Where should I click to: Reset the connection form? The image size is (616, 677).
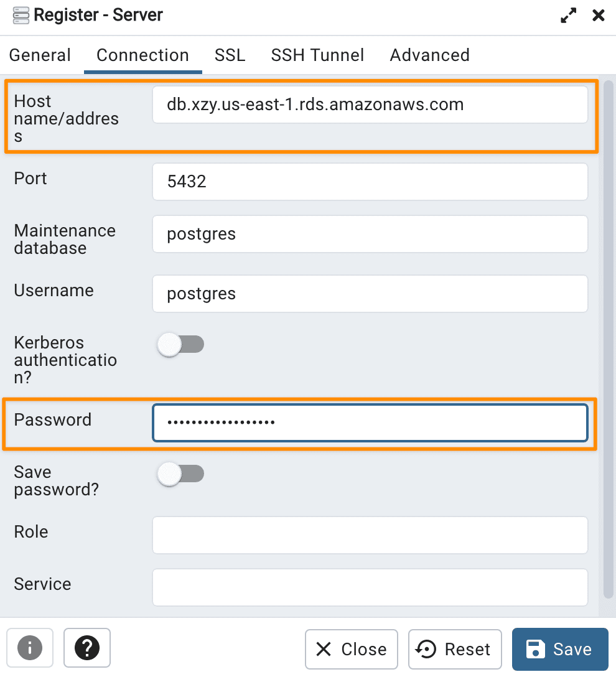455,649
